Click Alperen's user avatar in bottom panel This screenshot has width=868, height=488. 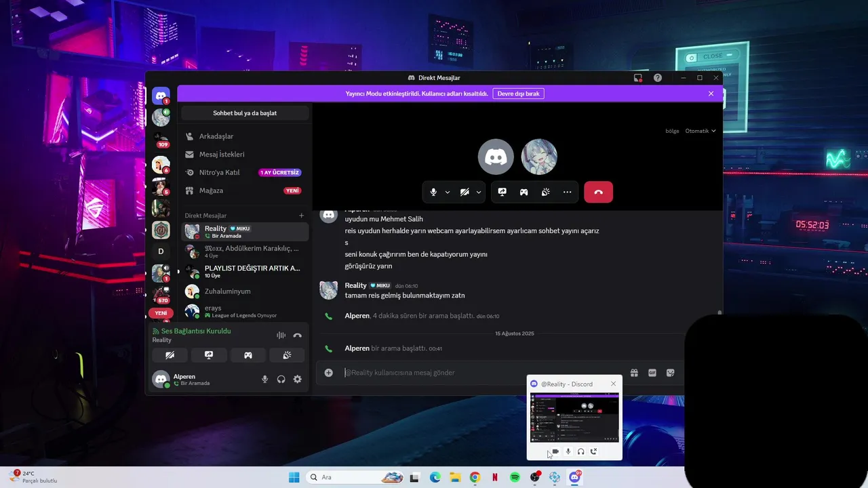pos(161,380)
